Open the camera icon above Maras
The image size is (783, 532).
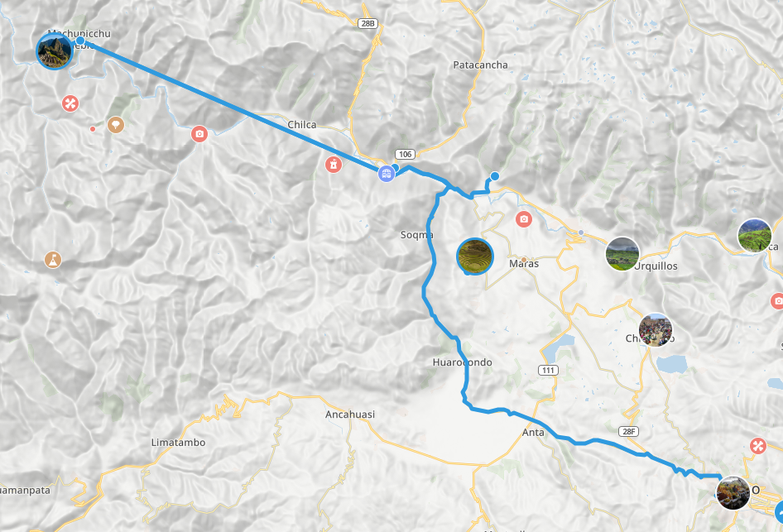[x=523, y=218]
